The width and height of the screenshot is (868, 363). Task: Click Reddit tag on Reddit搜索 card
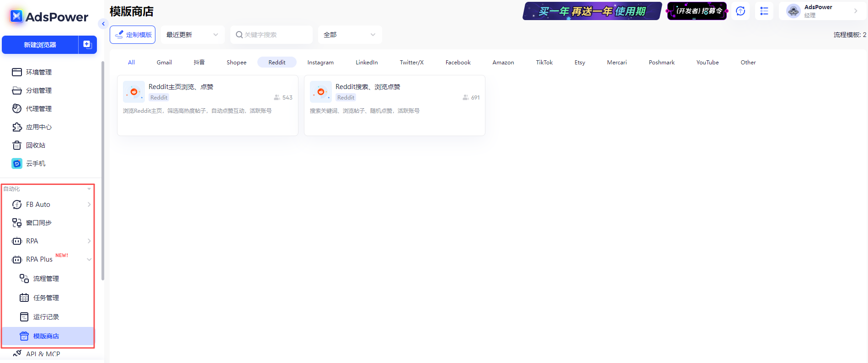(346, 97)
